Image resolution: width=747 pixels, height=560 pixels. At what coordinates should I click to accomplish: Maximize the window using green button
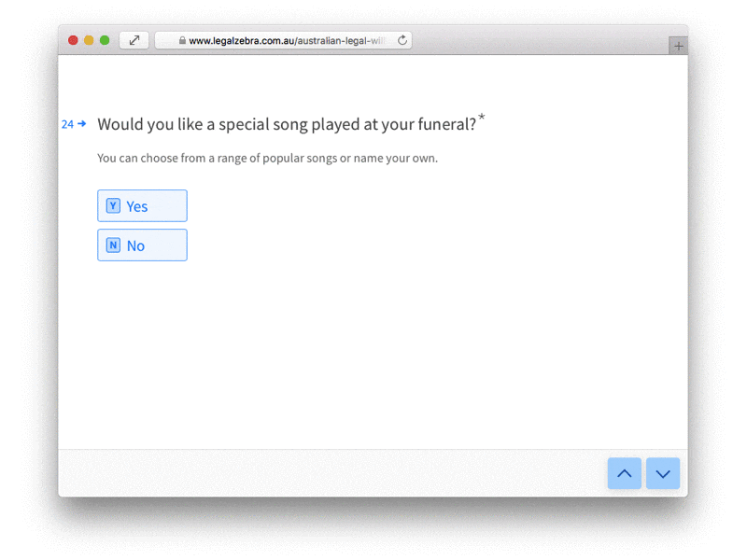[105, 40]
